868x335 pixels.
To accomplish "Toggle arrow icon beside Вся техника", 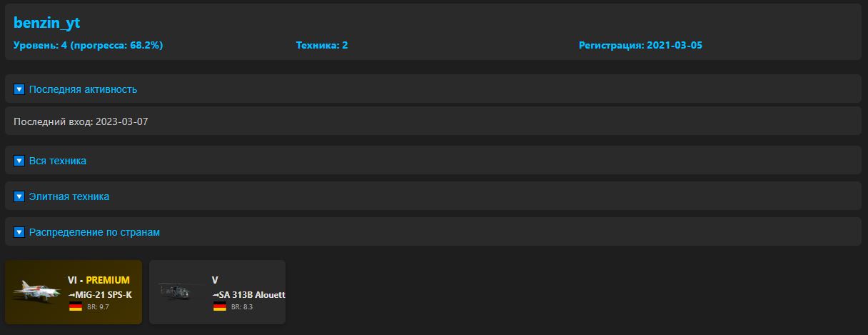I will (19, 161).
